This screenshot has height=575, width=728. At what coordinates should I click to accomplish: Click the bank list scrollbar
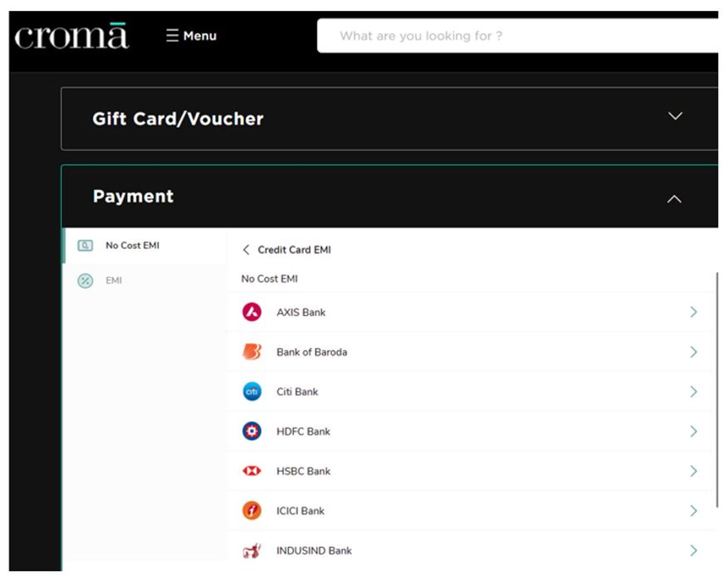717,389
